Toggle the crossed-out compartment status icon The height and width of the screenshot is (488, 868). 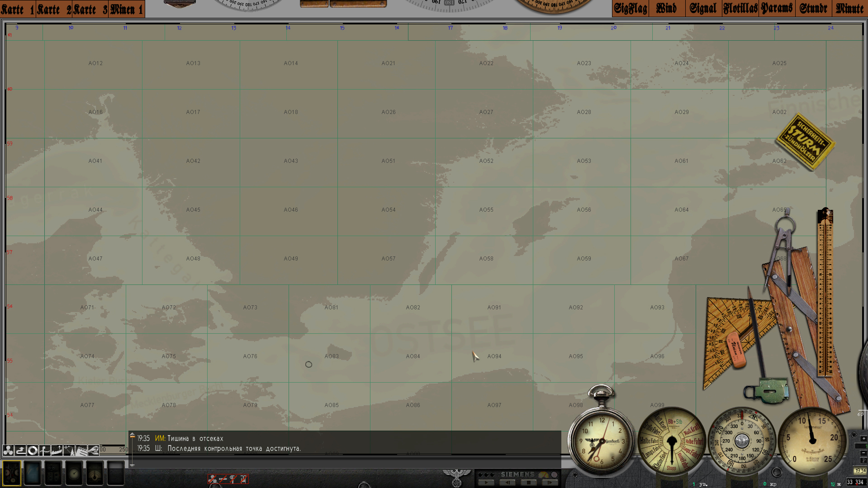[x=243, y=479]
